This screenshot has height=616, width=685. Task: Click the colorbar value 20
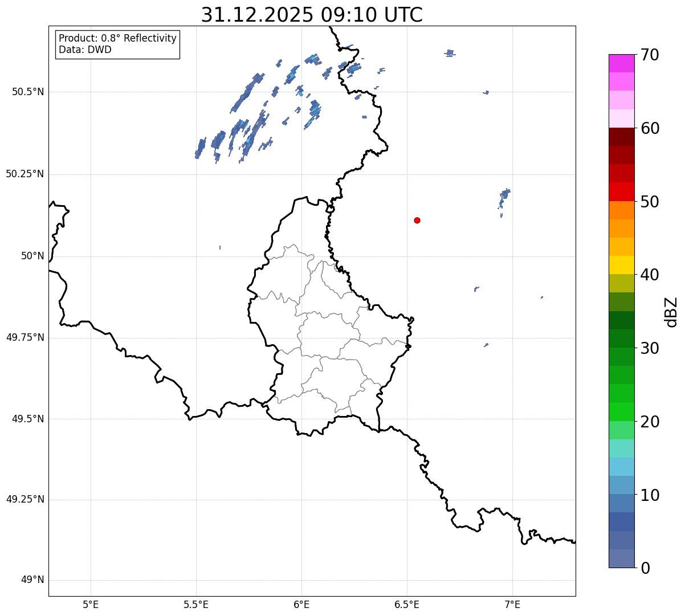coord(650,422)
